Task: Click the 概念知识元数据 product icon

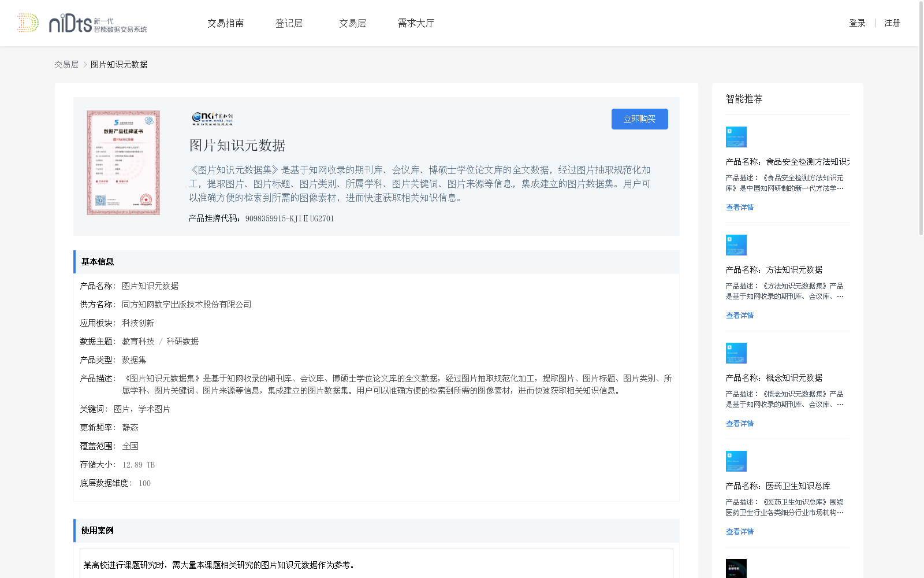Action: pyautogui.click(x=736, y=353)
